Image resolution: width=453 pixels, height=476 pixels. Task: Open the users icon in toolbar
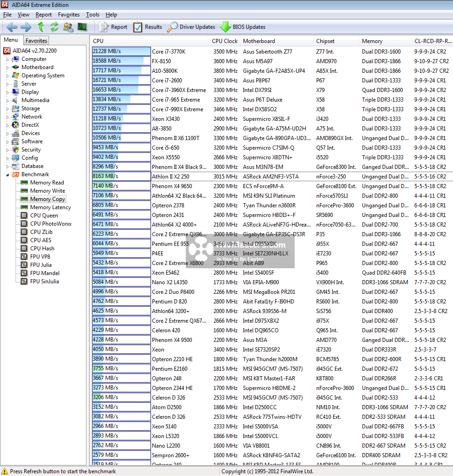(x=68, y=27)
